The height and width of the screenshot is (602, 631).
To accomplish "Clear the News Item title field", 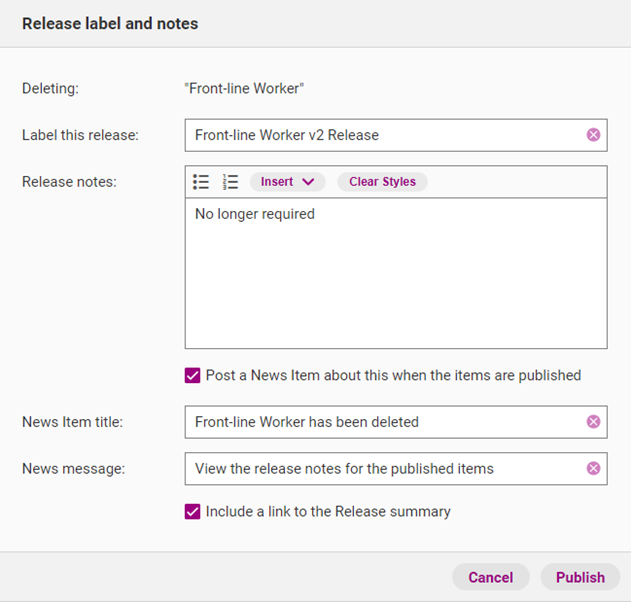I will [593, 422].
